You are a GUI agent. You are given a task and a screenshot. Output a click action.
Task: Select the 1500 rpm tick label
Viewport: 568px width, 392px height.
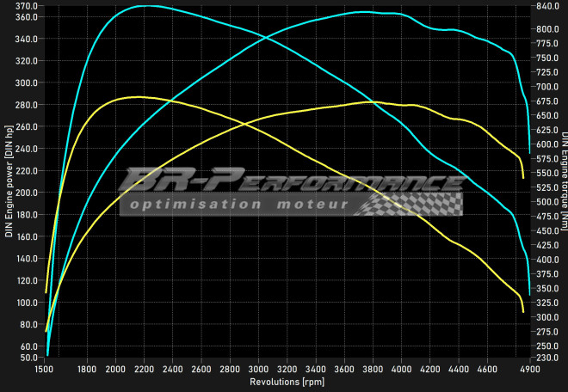[x=44, y=369]
